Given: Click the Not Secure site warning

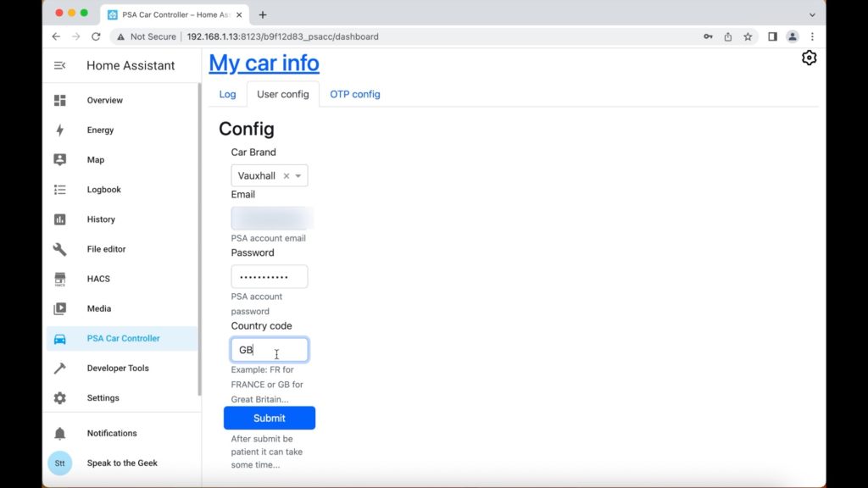Looking at the screenshot, I should coord(146,36).
